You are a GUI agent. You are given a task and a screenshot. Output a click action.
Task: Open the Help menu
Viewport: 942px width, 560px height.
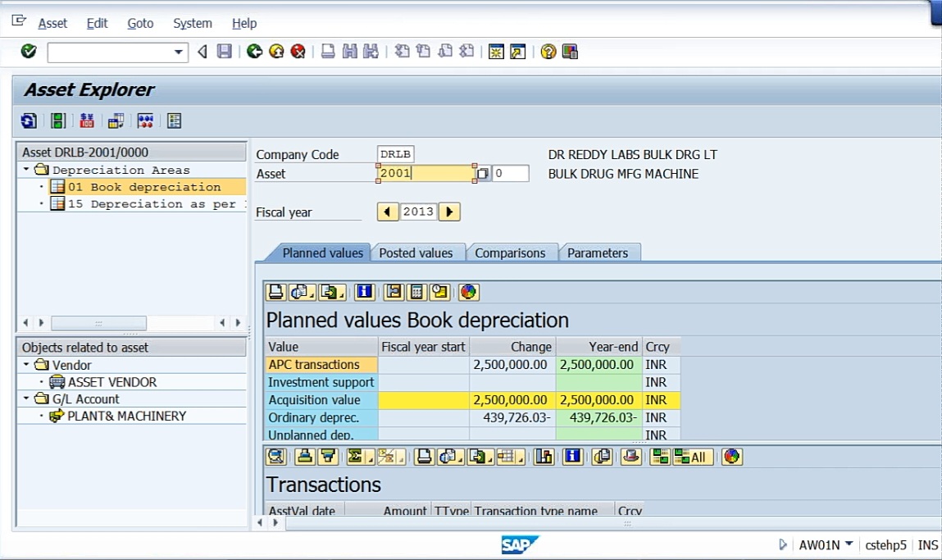pyautogui.click(x=244, y=24)
